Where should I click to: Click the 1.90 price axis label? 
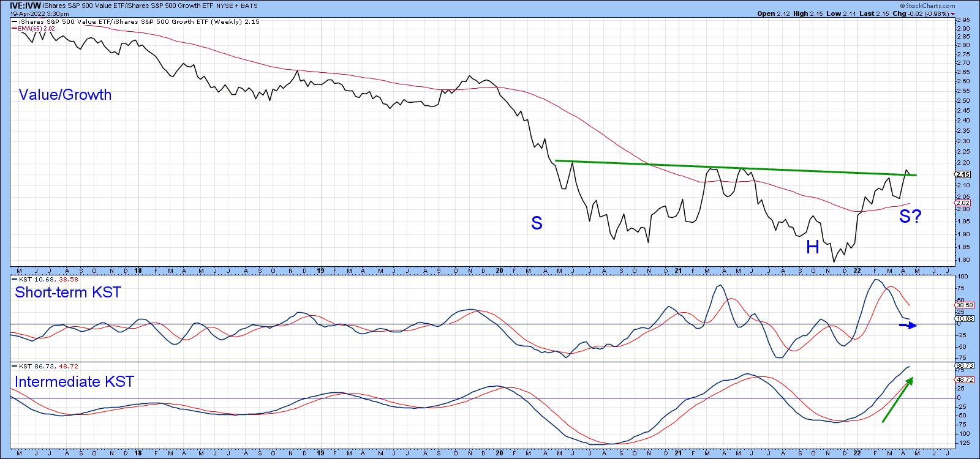(x=965, y=234)
